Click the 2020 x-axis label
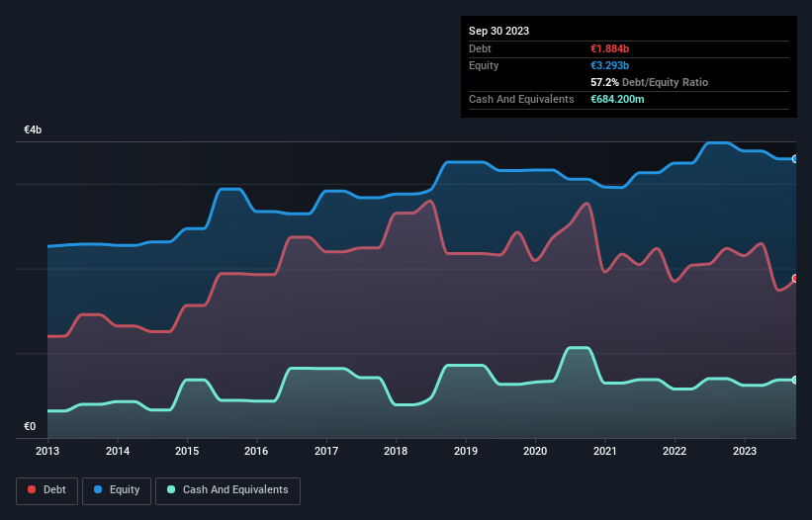The height and width of the screenshot is (520, 812). tap(535, 451)
